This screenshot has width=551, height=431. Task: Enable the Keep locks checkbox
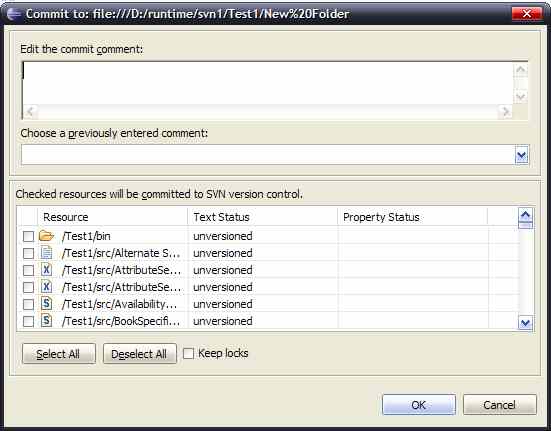pos(188,353)
